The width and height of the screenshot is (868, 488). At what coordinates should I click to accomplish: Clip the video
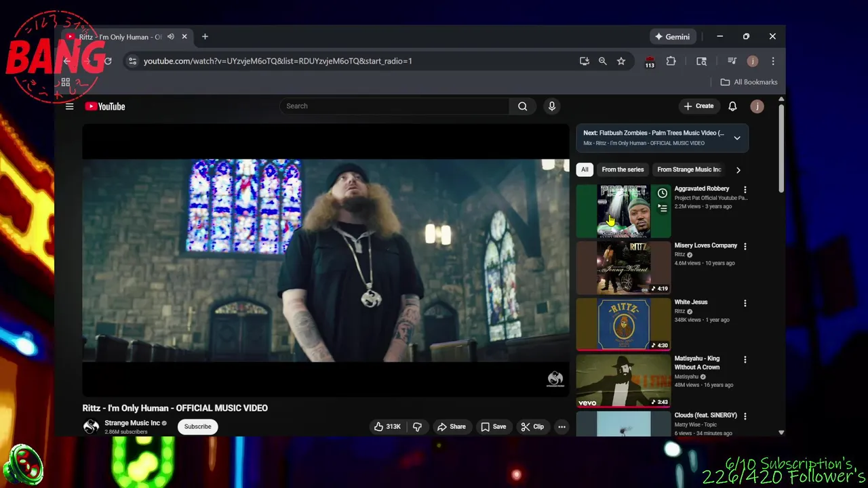[x=532, y=426]
